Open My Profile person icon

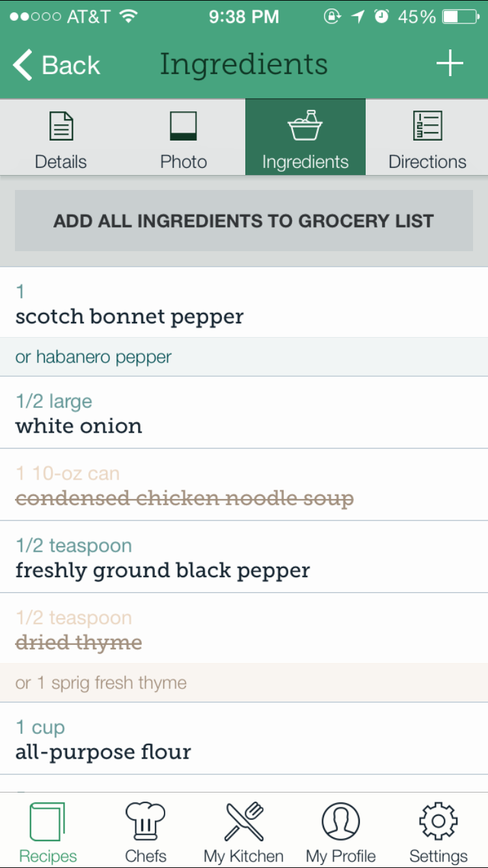(341, 822)
